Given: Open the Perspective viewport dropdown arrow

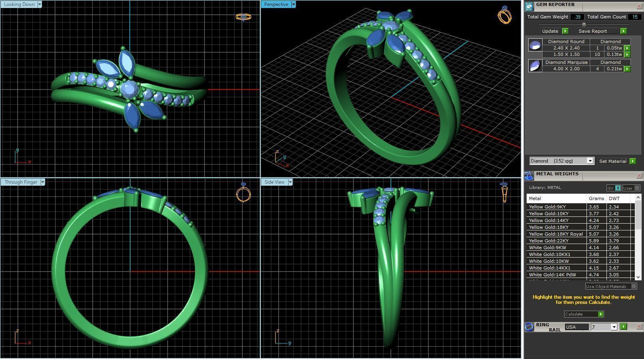Looking at the screenshot, I should [x=293, y=4].
